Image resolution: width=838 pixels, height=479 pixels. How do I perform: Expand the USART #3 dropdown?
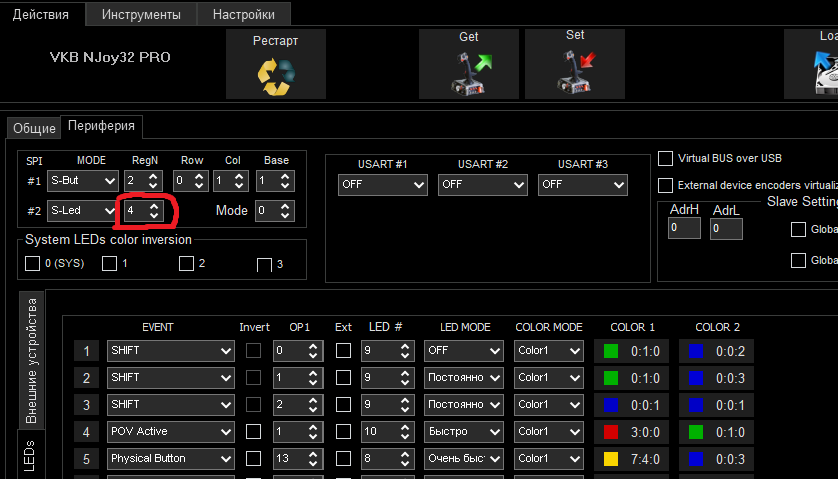(583, 184)
